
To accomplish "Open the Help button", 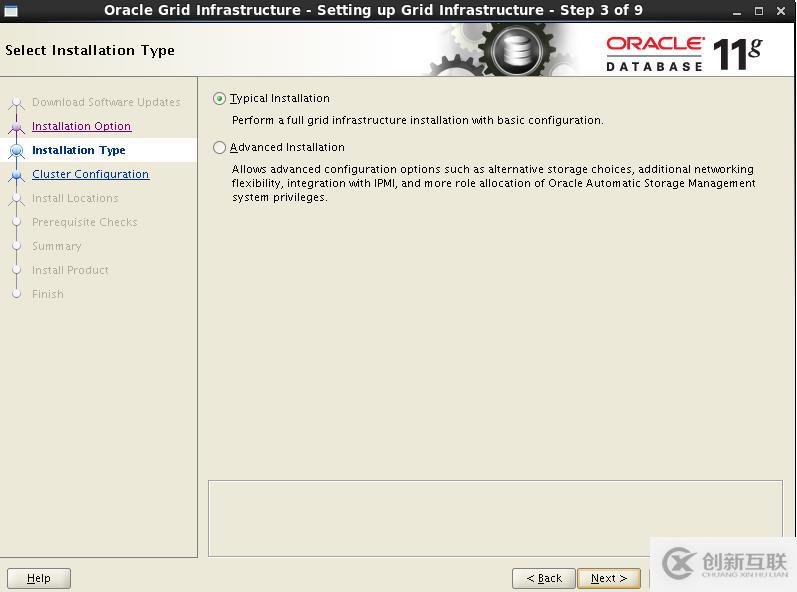I will (39, 578).
